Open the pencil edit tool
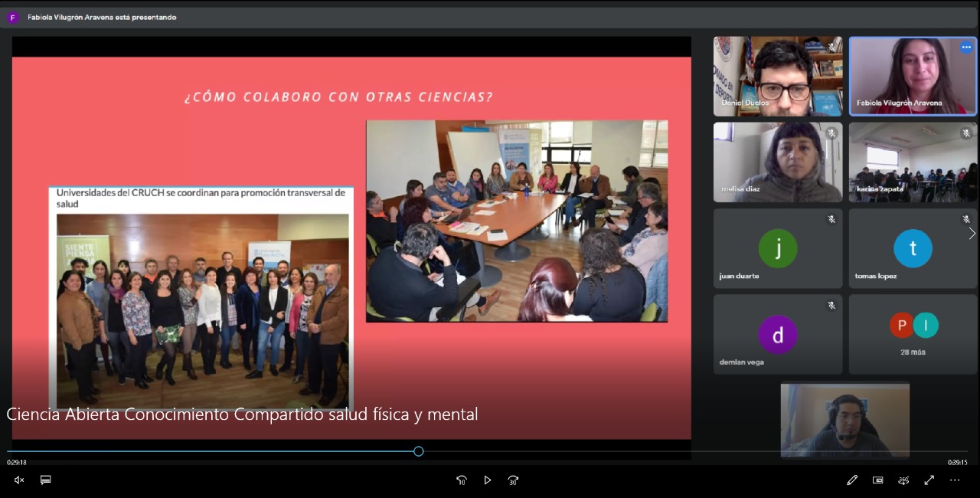 [852, 480]
